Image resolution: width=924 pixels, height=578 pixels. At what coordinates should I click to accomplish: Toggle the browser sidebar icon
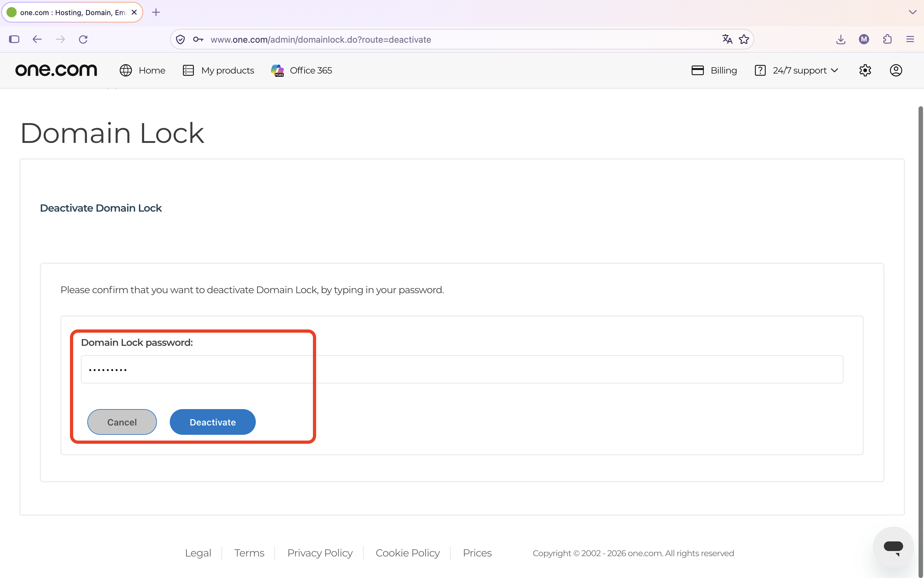[14, 39]
